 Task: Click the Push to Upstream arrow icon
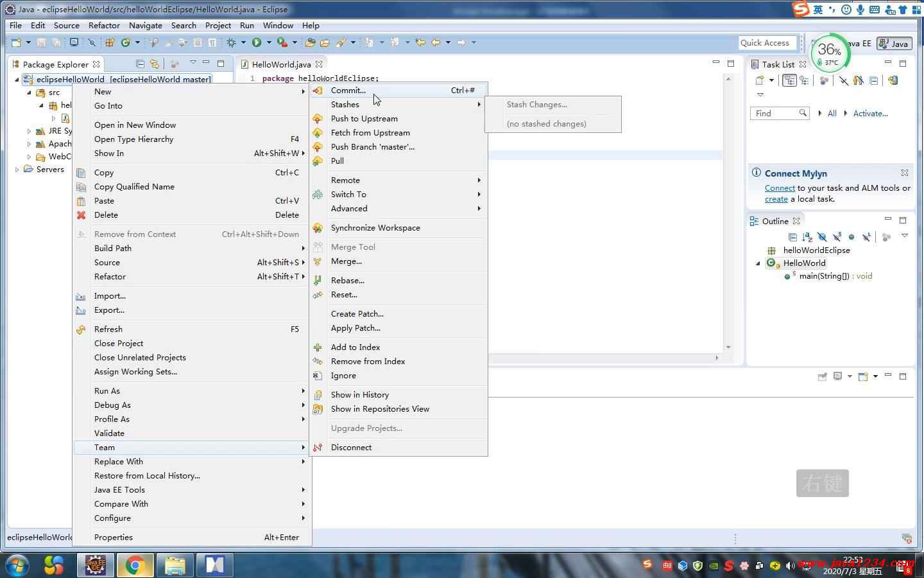pos(318,119)
